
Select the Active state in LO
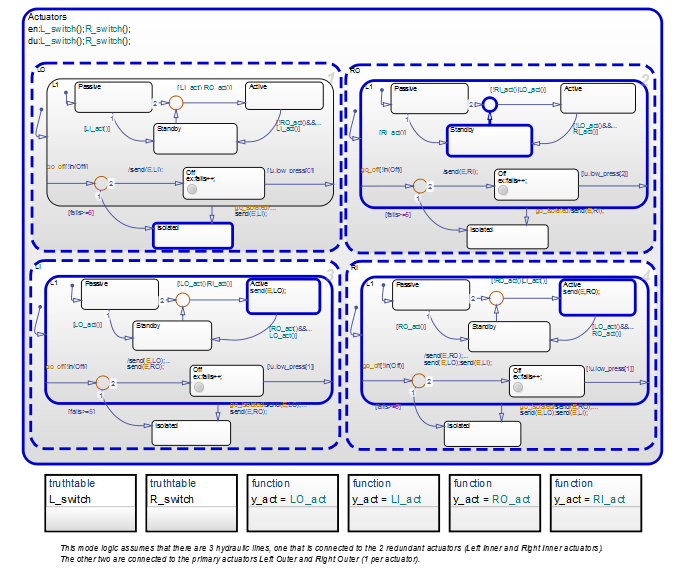284,95
